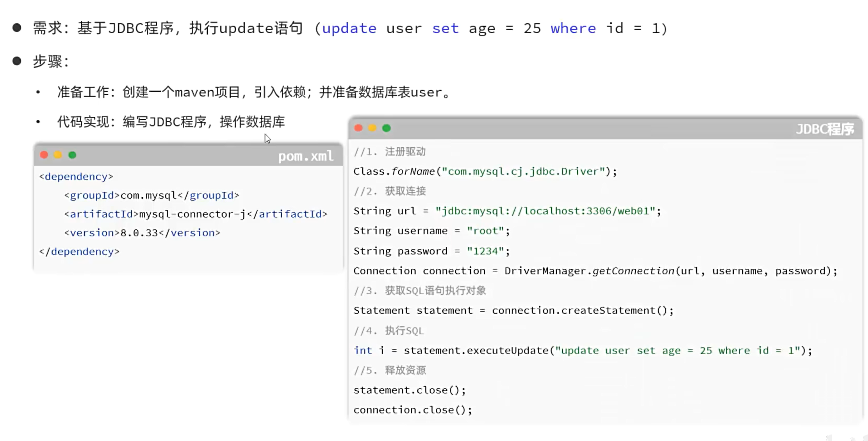The image size is (868, 441).
Task: Click the executeUpdate SQL statement line
Action: [583, 351]
